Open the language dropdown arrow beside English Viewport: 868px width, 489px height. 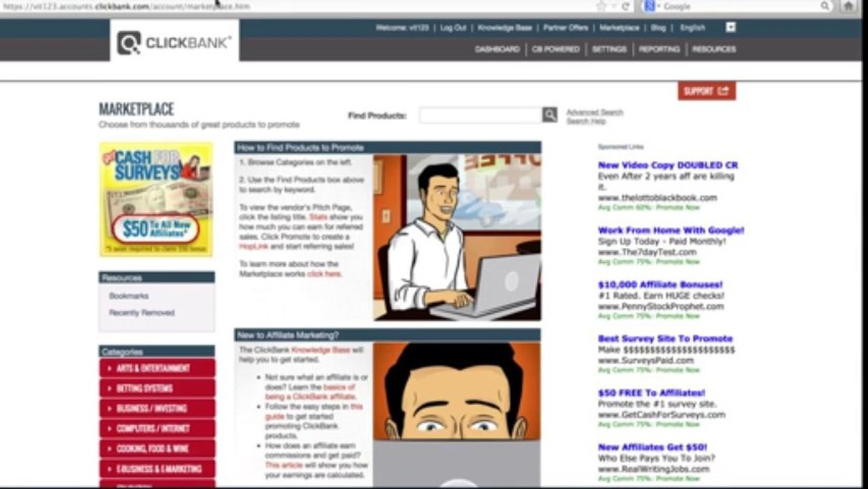pos(730,27)
